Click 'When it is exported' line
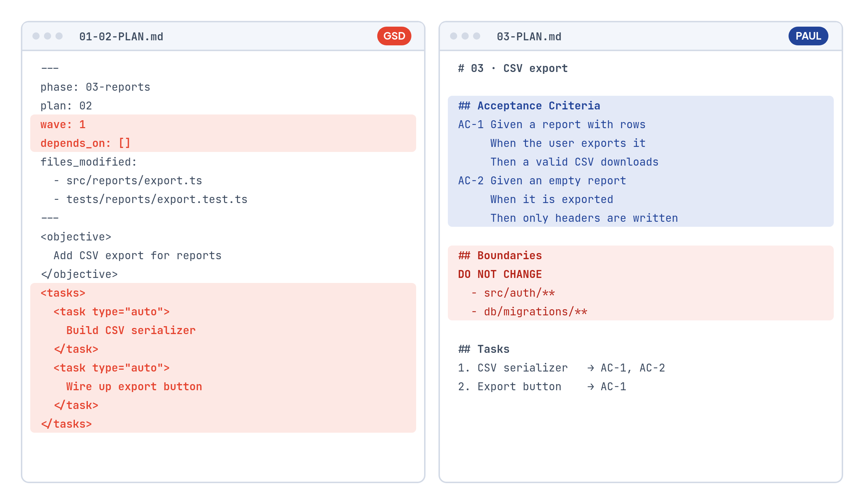This screenshot has height=504, width=864. (552, 199)
